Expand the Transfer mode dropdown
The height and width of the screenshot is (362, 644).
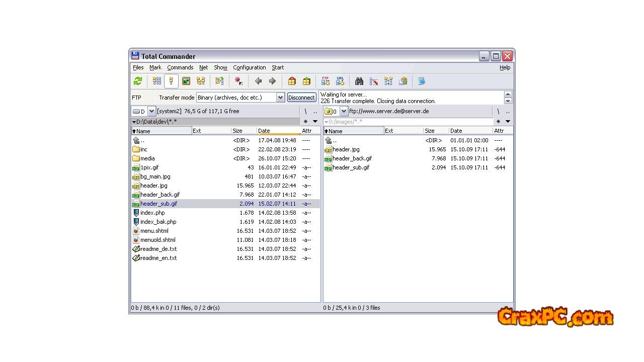coord(280,98)
